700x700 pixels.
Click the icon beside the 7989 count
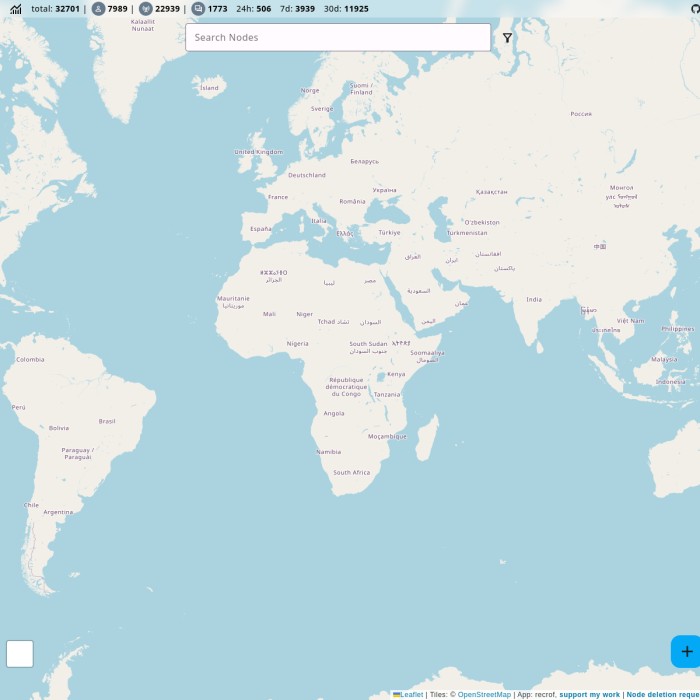[x=98, y=9]
